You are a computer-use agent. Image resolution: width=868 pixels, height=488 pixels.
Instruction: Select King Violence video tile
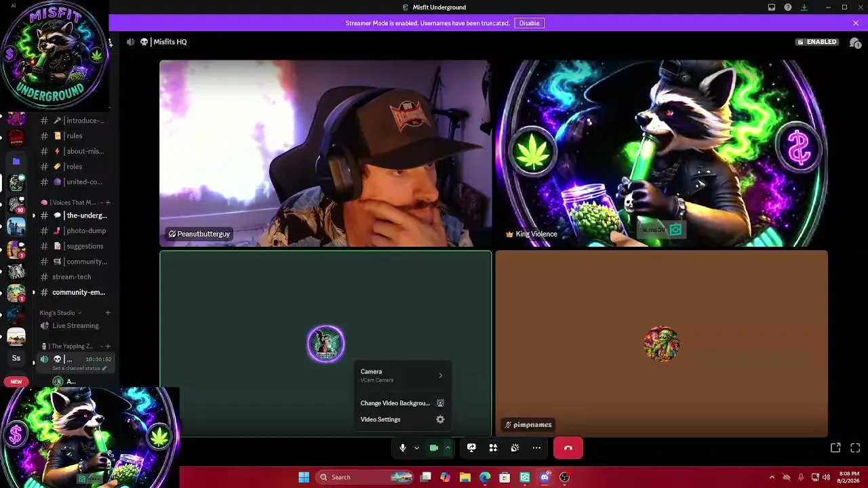coord(661,153)
